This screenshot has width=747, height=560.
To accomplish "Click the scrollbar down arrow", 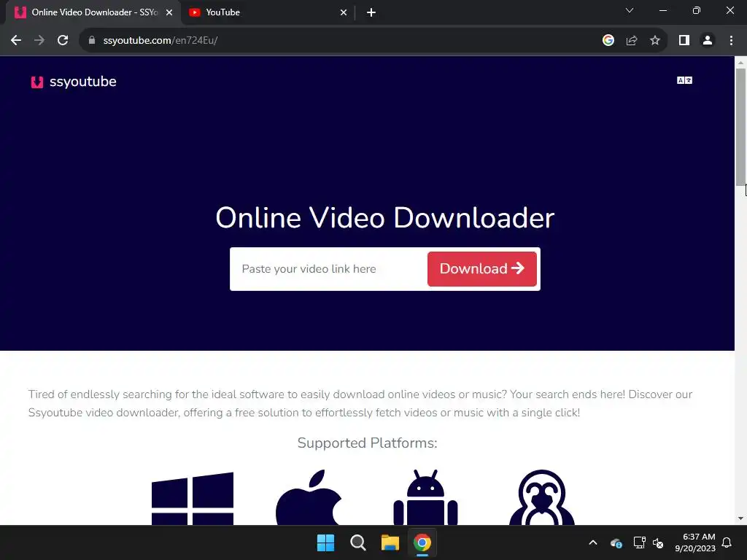I will [741, 518].
